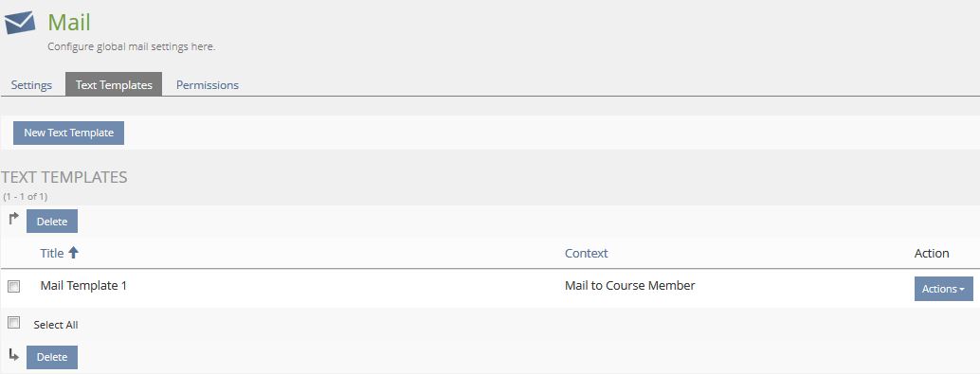Switch to the Settings tab
Image resolution: width=980 pixels, height=374 pixels.
(31, 85)
